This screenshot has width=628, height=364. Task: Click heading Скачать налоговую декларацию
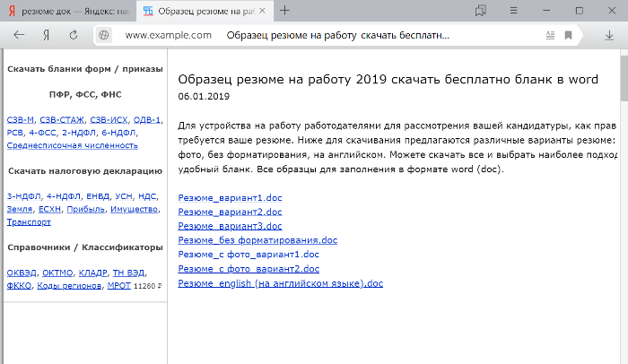[85, 171]
